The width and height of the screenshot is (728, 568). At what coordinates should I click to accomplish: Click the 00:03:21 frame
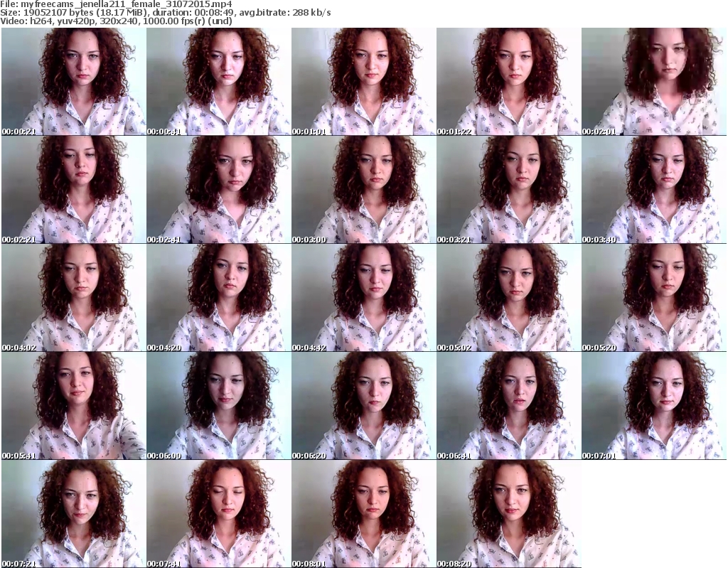coord(508,190)
